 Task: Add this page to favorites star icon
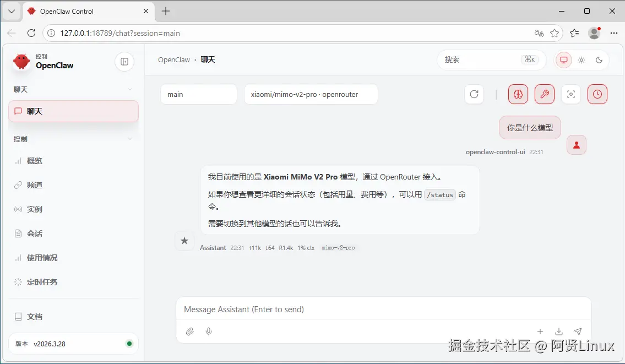point(555,33)
